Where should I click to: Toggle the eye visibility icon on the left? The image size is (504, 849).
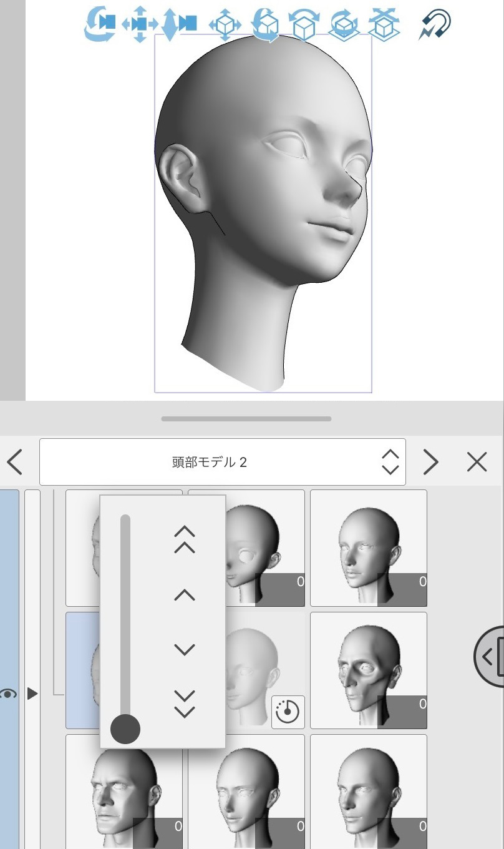(9, 693)
